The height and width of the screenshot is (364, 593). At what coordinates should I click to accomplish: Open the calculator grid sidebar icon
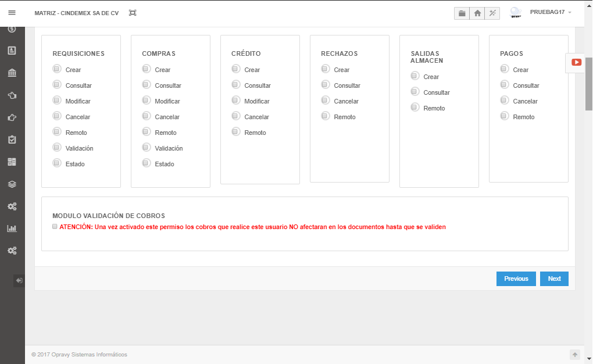click(x=12, y=162)
